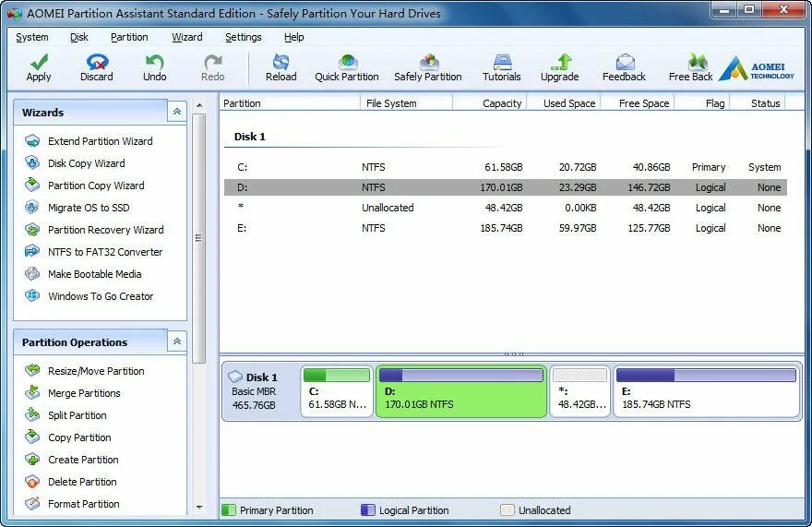Select the Unallocated 48.42GB row
This screenshot has height=527, width=812.
click(x=506, y=208)
